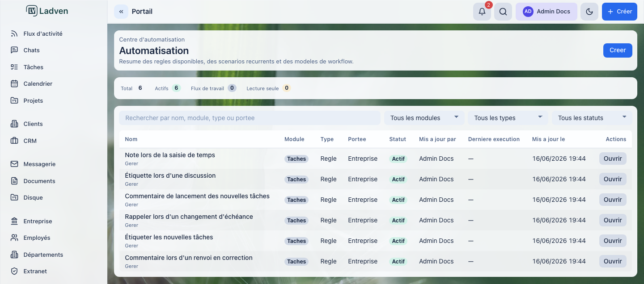Open Commentaire lors d'un renvoi en correction
This screenshot has width=644, height=284.
coord(613,261)
